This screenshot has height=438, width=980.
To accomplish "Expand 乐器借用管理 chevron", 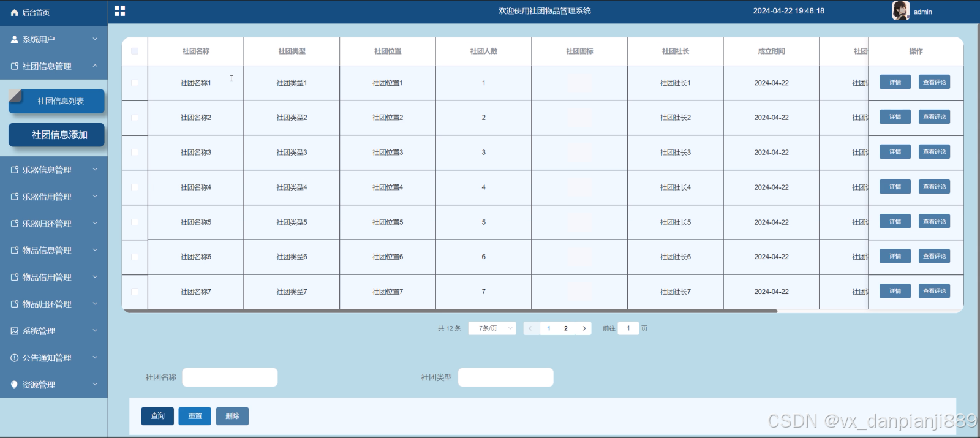I will tap(95, 197).
